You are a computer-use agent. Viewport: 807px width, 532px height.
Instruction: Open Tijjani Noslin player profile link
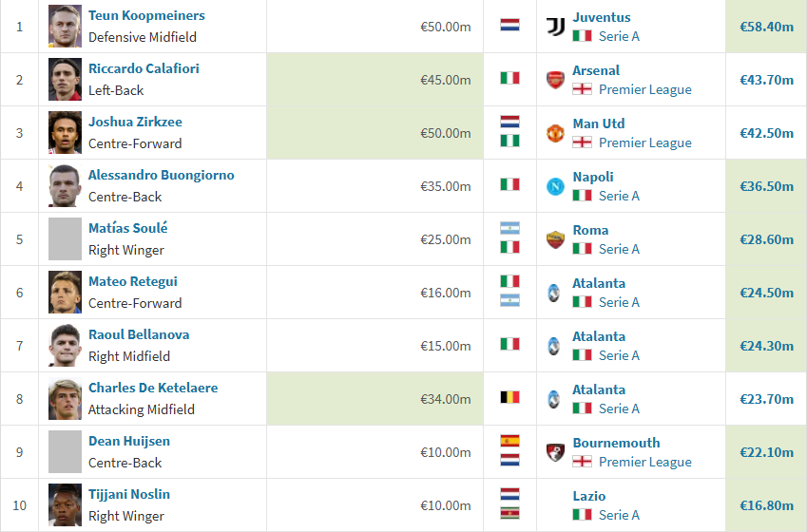click(129, 494)
